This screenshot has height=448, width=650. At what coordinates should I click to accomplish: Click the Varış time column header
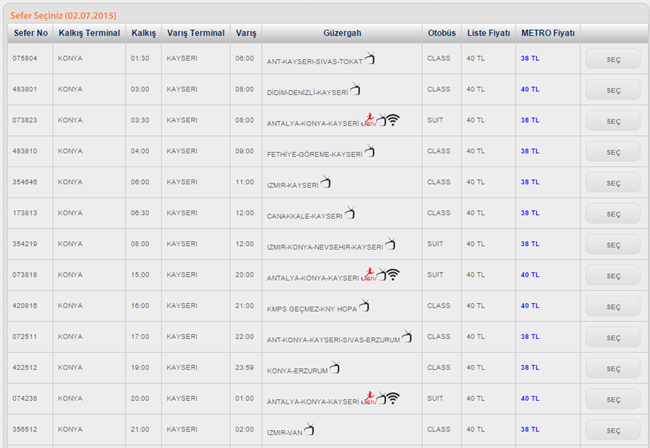pos(246,33)
